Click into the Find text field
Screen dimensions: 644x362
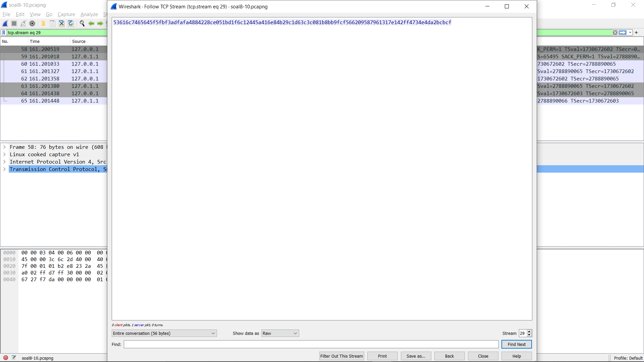tap(311, 344)
